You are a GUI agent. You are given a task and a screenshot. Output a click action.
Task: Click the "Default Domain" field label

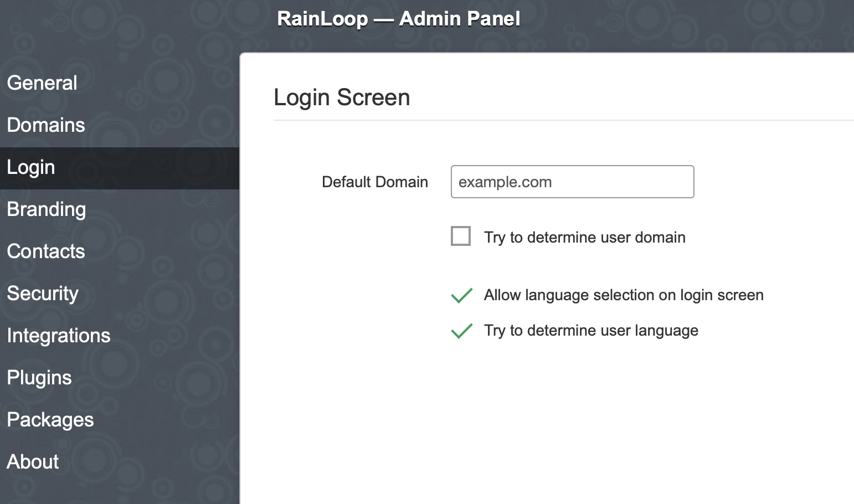(375, 182)
